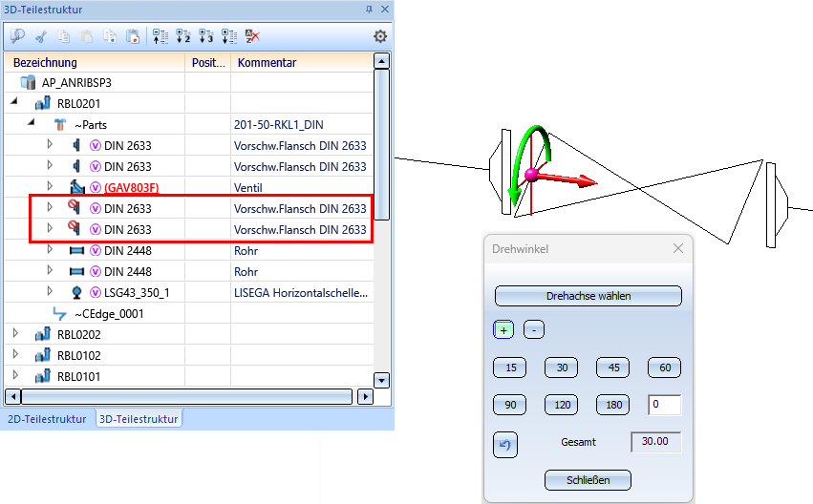This screenshot has width=813, height=504.
Task: Click the RBL0102 pipeline icon
Action: pyautogui.click(x=43, y=355)
